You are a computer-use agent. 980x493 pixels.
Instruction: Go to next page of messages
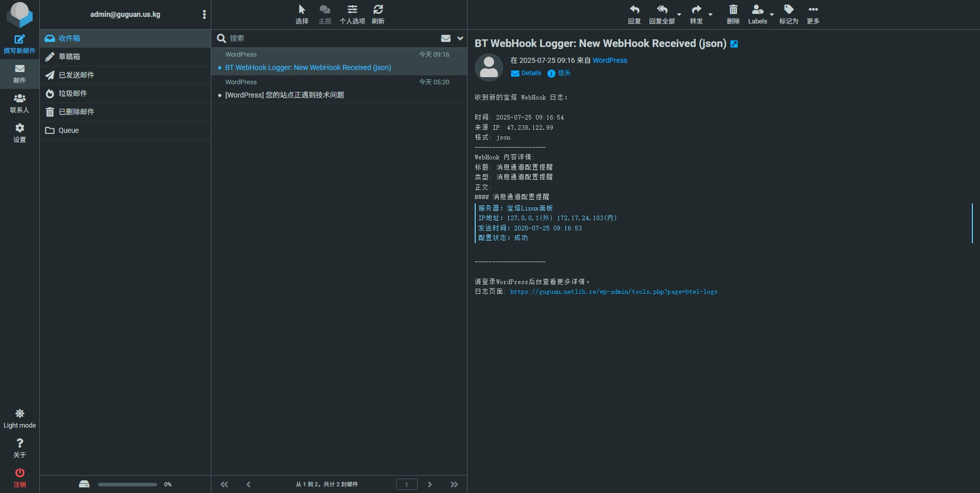(x=430, y=484)
